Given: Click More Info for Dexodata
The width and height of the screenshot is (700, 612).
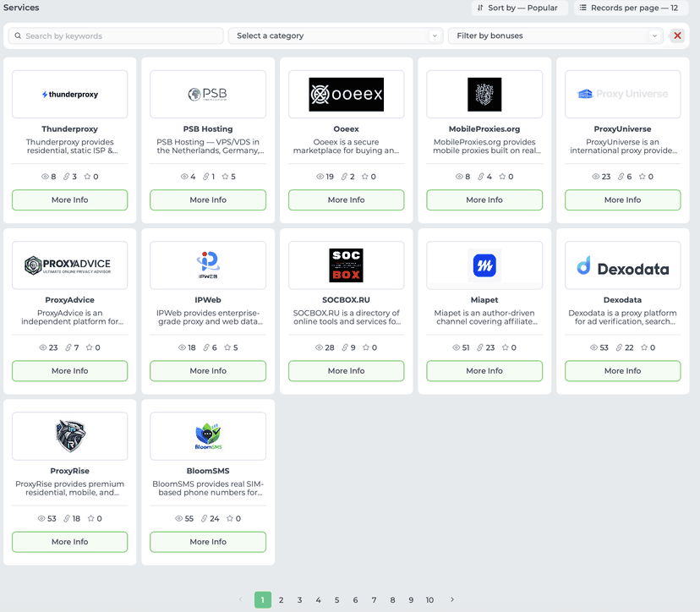Looking at the screenshot, I should pyautogui.click(x=623, y=371).
